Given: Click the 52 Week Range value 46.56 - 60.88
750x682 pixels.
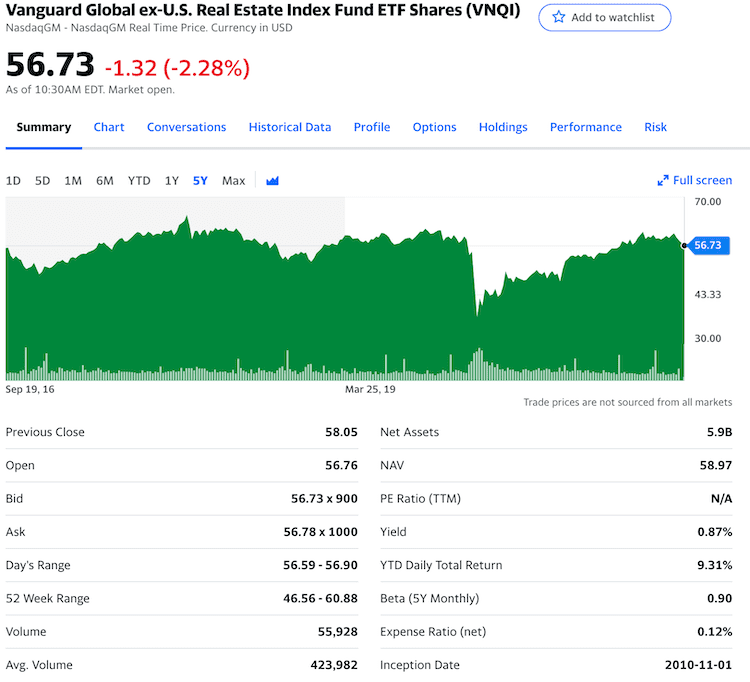Looking at the screenshot, I should [x=320, y=598].
